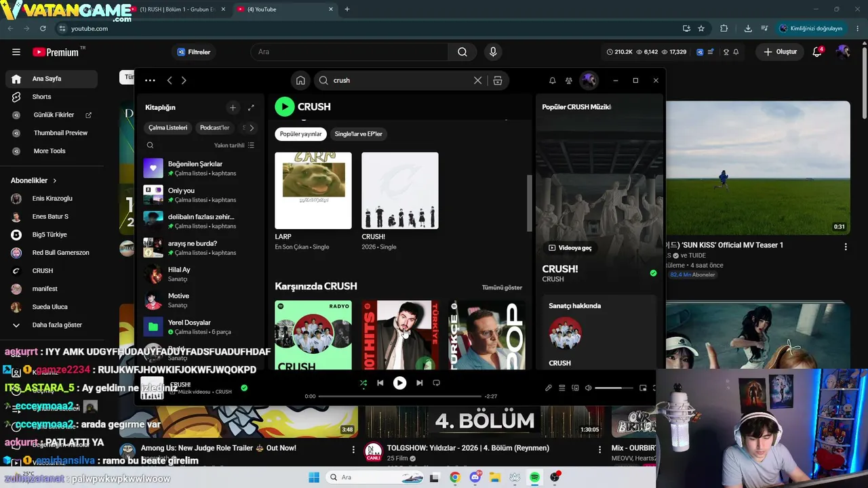Adjust the Spotify volume slider
This screenshot has width=868, height=488.
tap(613, 388)
